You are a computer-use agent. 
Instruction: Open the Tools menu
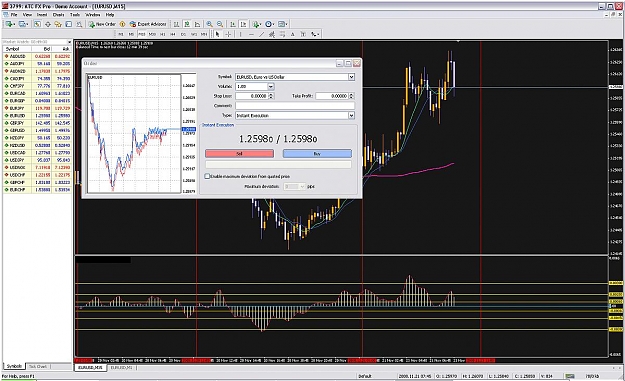(75, 15)
